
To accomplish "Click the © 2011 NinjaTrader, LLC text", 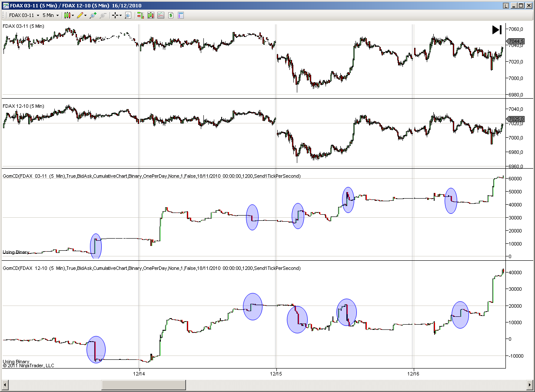I will [29, 365].
